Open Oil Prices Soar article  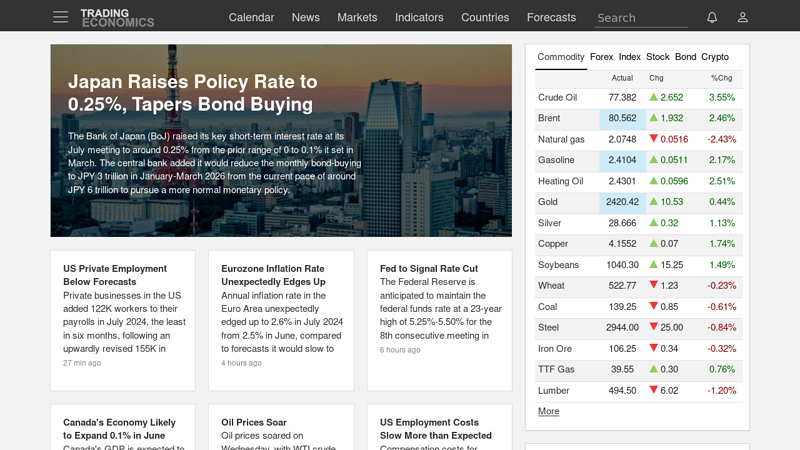254,422
